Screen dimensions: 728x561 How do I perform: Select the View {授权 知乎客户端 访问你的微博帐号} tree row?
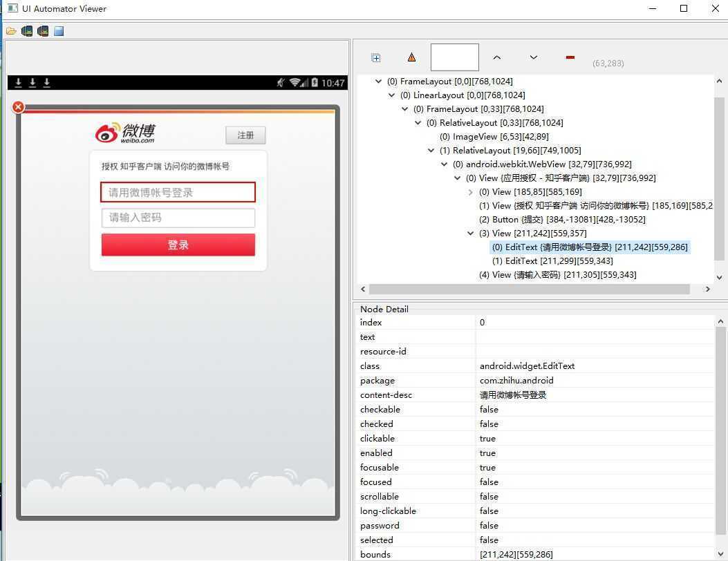[x=596, y=206]
